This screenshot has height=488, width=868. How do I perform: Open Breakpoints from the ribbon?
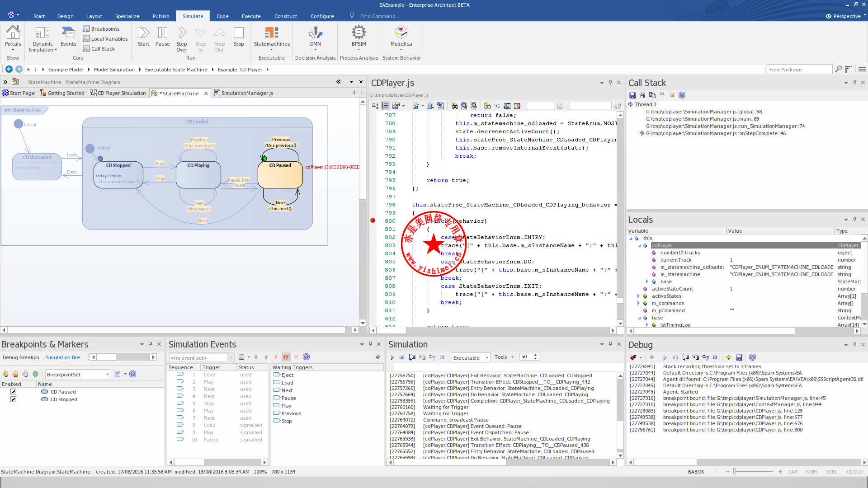[x=101, y=29]
